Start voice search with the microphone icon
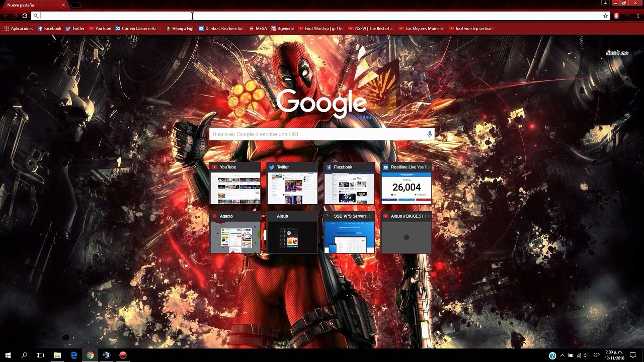The width and height of the screenshot is (644, 362). 429,134
